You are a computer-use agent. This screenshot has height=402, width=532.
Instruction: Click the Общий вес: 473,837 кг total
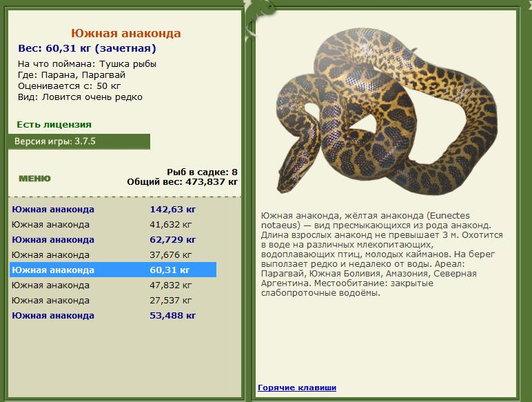[182, 181]
